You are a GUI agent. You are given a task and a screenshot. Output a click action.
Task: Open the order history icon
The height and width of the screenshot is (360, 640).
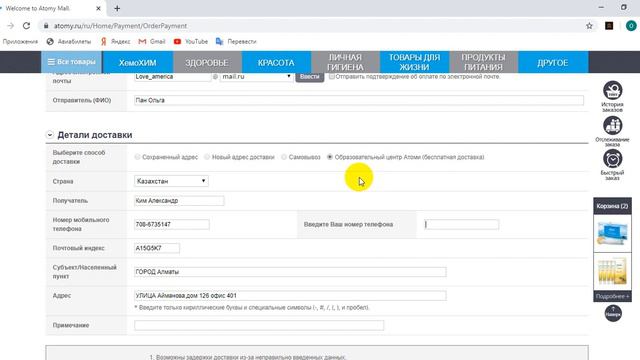[x=613, y=91]
